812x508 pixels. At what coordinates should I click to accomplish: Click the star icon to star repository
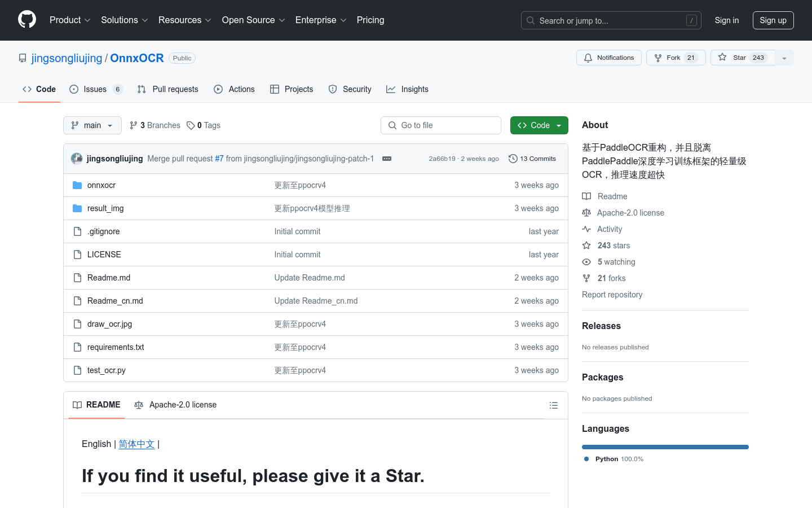click(722, 57)
